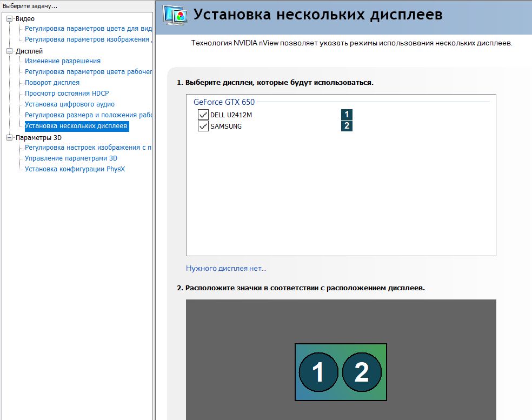Image resolution: width=532 pixels, height=420 pixels.
Task: Open Управление параметрами 3D
Action: point(71,158)
